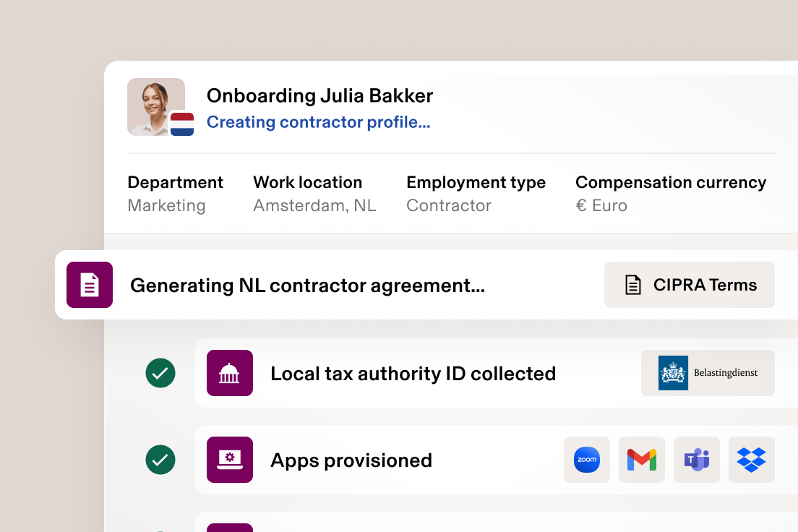This screenshot has width=798, height=532.
Task: Select the Microsoft Teams icon
Action: click(696, 460)
